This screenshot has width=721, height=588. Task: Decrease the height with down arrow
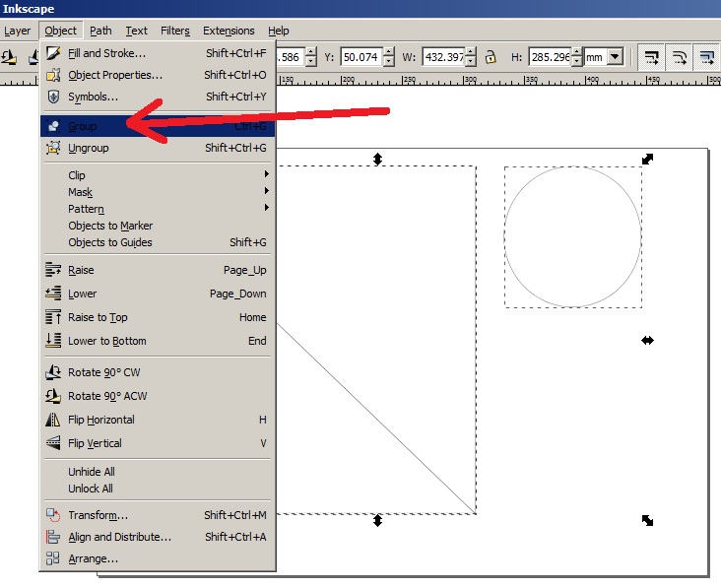577,62
